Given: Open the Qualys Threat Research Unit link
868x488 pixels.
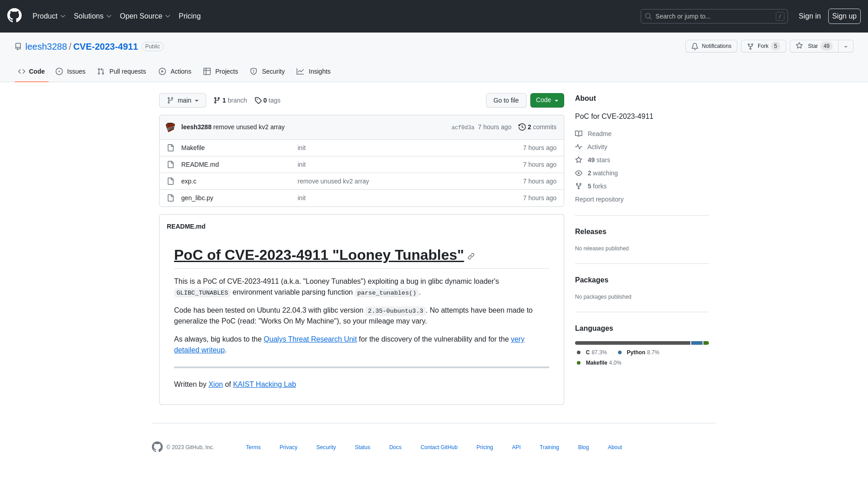Looking at the screenshot, I should (310, 339).
